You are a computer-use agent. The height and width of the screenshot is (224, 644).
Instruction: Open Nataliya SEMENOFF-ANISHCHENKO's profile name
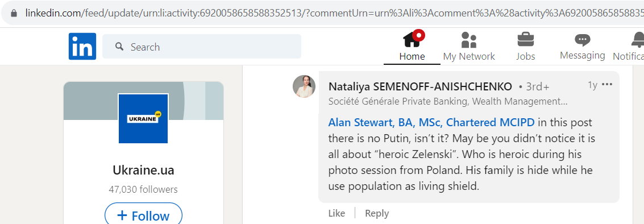420,87
